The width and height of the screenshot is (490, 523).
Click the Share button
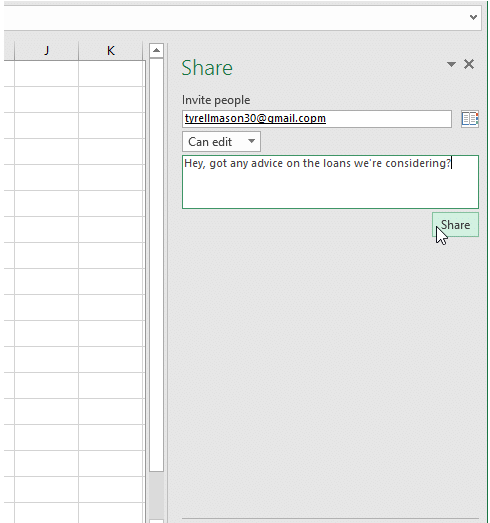(x=455, y=225)
